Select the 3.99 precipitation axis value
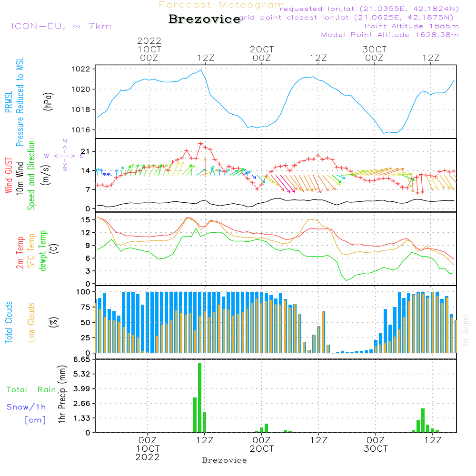Viewport: 476px width, 476px height. (82, 389)
